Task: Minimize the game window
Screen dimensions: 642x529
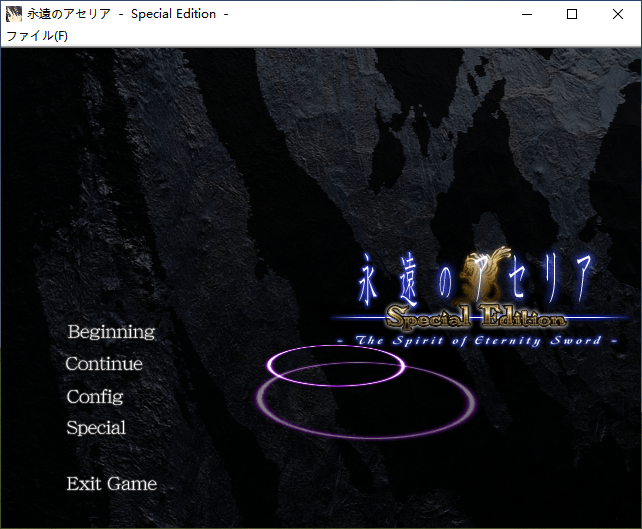Action: pyautogui.click(x=526, y=14)
